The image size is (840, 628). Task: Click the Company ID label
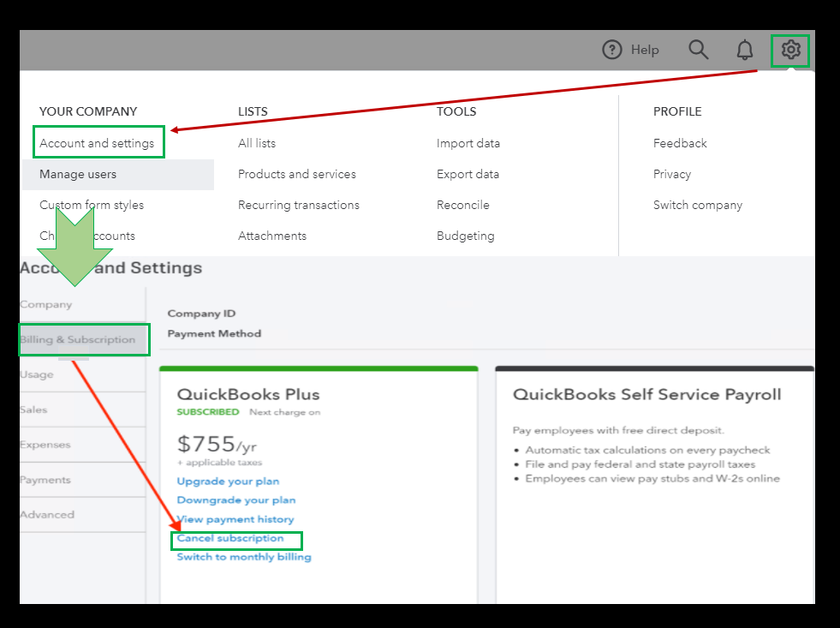point(201,314)
